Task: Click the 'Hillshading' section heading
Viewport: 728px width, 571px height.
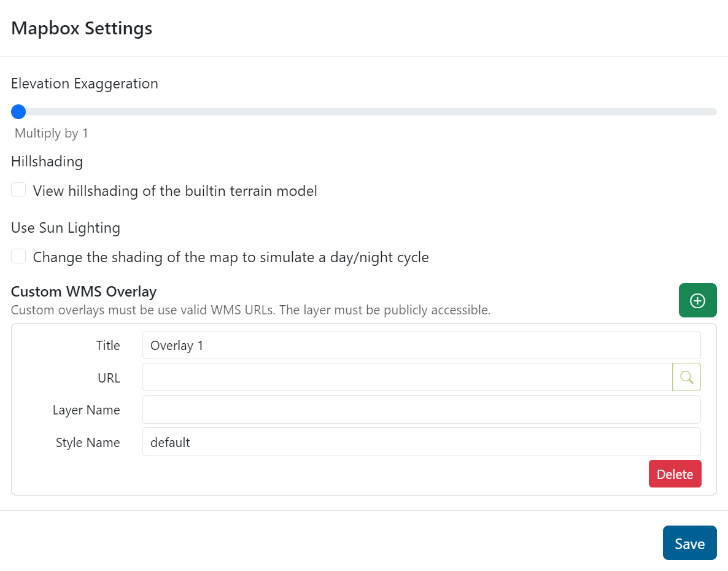Action: [x=47, y=161]
